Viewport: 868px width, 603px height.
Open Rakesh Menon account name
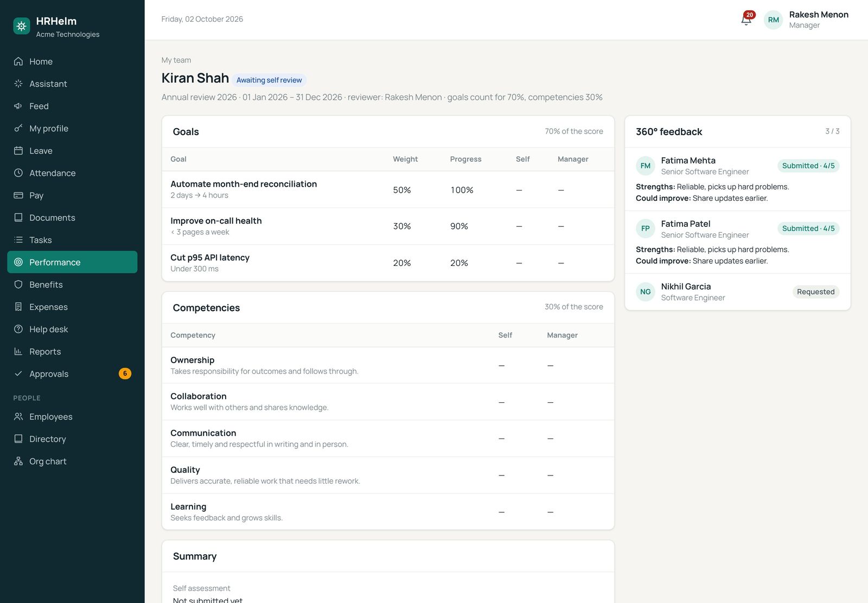[819, 15]
